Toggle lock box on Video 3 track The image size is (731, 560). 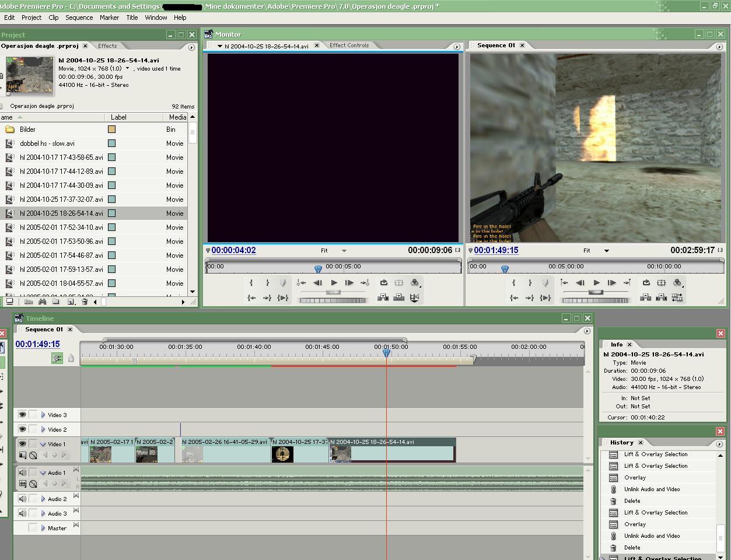coord(33,415)
